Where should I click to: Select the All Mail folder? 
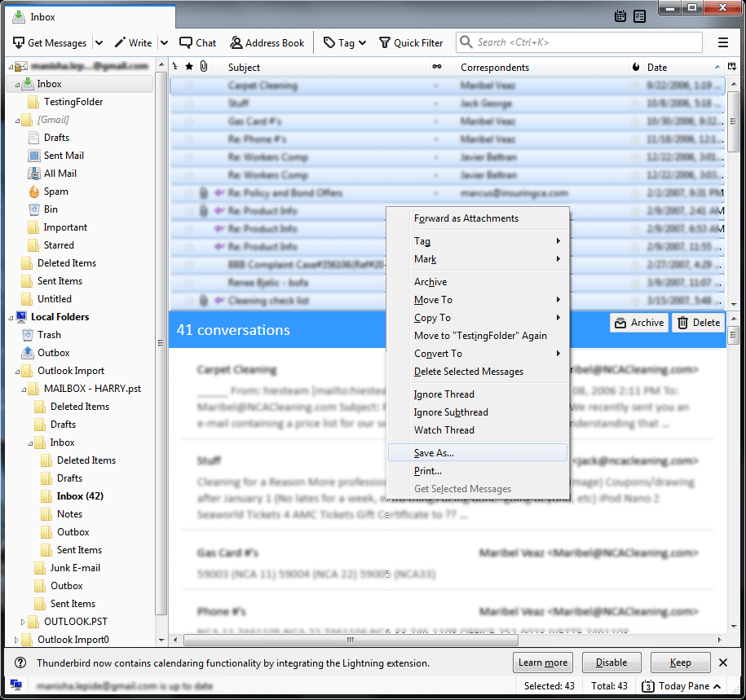click(60, 174)
